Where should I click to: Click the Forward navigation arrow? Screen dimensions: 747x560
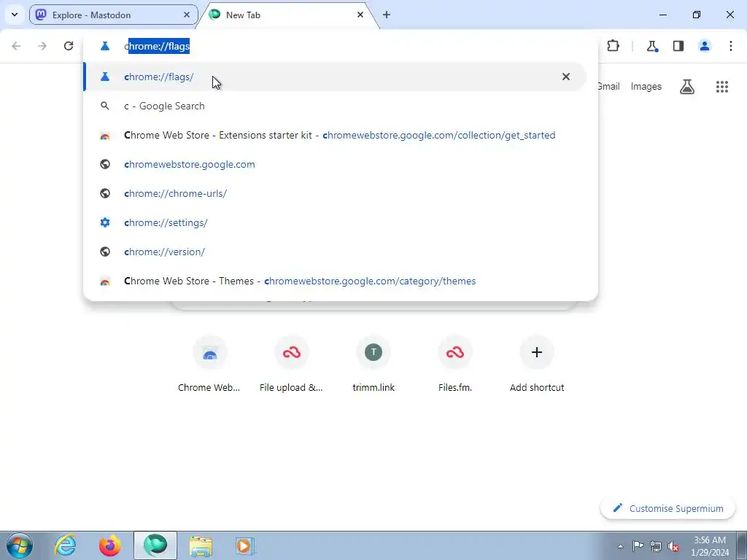pyautogui.click(x=42, y=46)
